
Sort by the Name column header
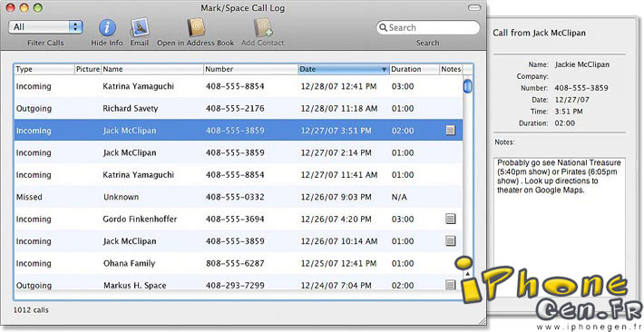[152, 69]
